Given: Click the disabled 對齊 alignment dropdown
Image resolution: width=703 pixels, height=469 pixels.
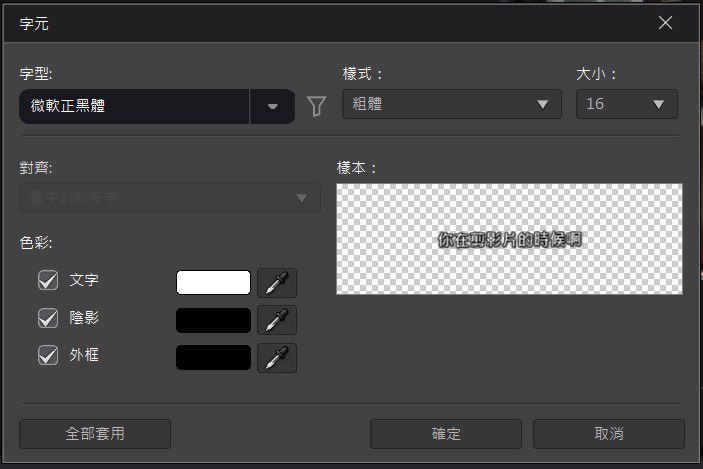Looking at the screenshot, I should [170, 198].
